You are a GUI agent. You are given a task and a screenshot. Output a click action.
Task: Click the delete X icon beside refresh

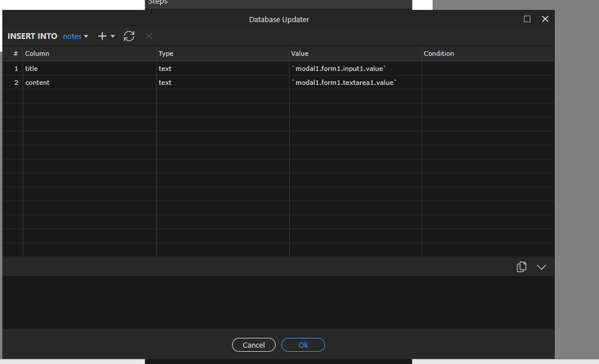coord(149,36)
